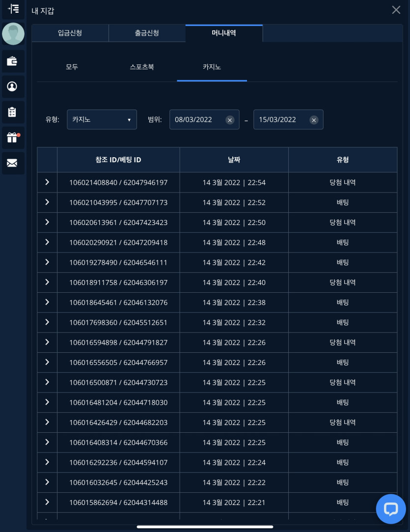Select the 머니내역 tab
Image resolution: width=410 pixels, height=532 pixels.
(x=224, y=33)
